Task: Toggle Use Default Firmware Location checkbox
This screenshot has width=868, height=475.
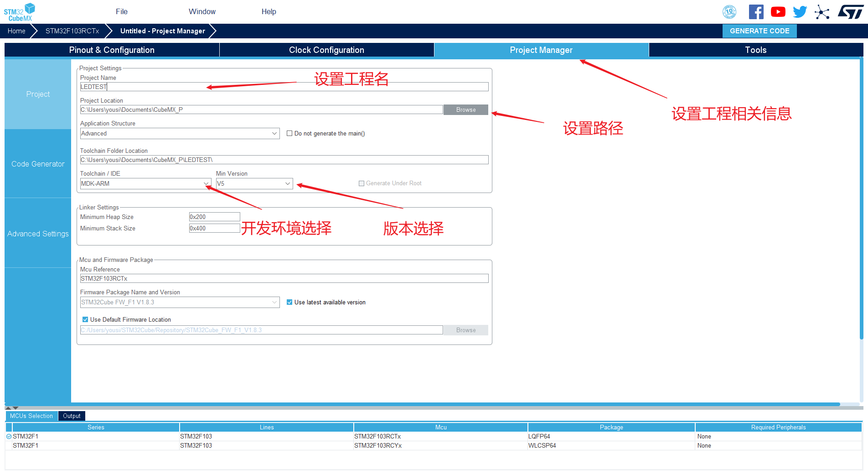Action: pos(85,319)
